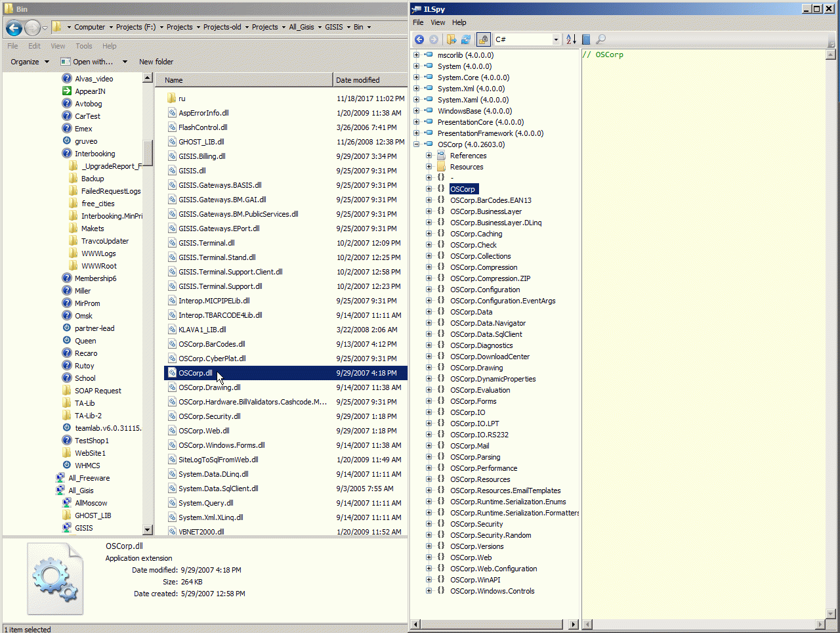Open Explorer's Edit menu
Image resolution: width=840 pixels, height=633 pixels.
[x=35, y=46]
